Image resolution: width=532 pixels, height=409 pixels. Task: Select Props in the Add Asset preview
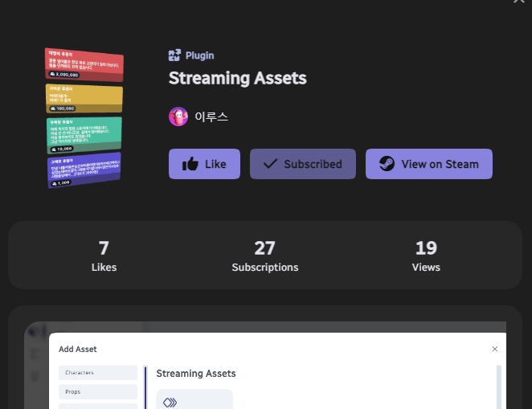point(98,391)
